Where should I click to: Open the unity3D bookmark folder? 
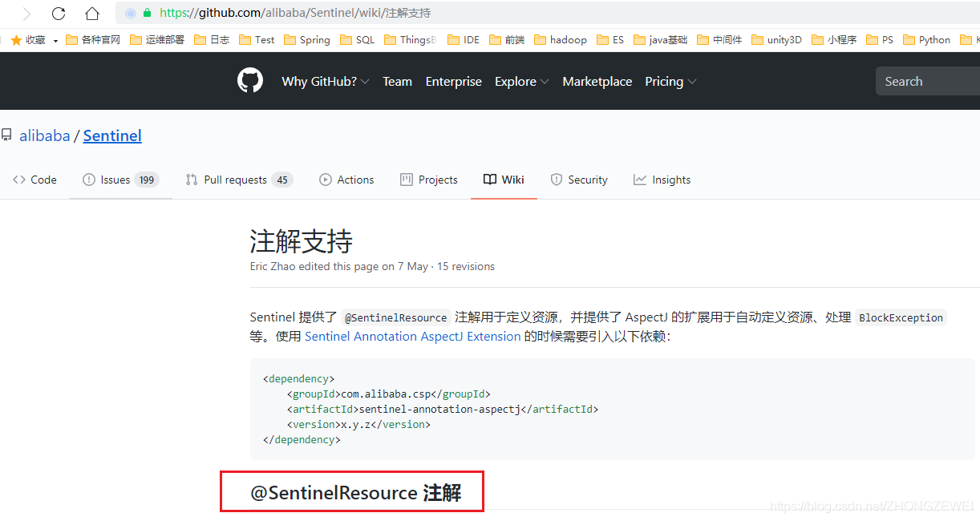click(777, 40)
